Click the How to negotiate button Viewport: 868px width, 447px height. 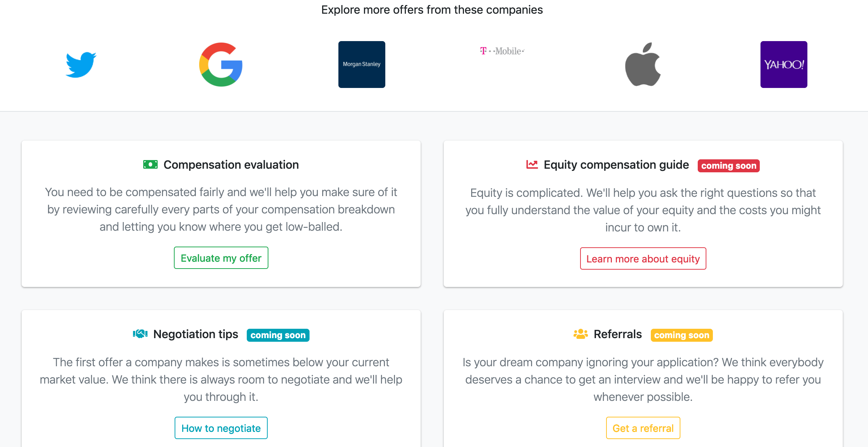[221, 428]
